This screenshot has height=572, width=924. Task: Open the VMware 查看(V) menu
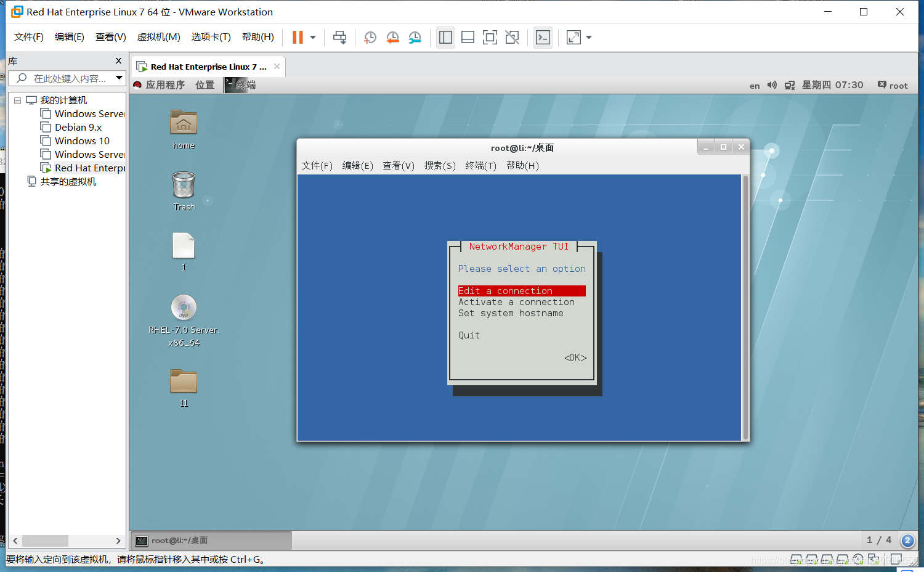click(111, 37)
